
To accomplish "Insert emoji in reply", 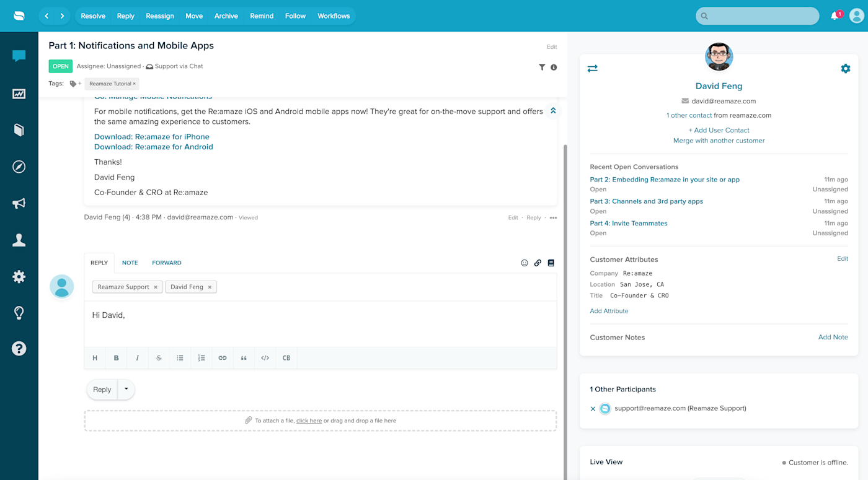I will point(525,263).
